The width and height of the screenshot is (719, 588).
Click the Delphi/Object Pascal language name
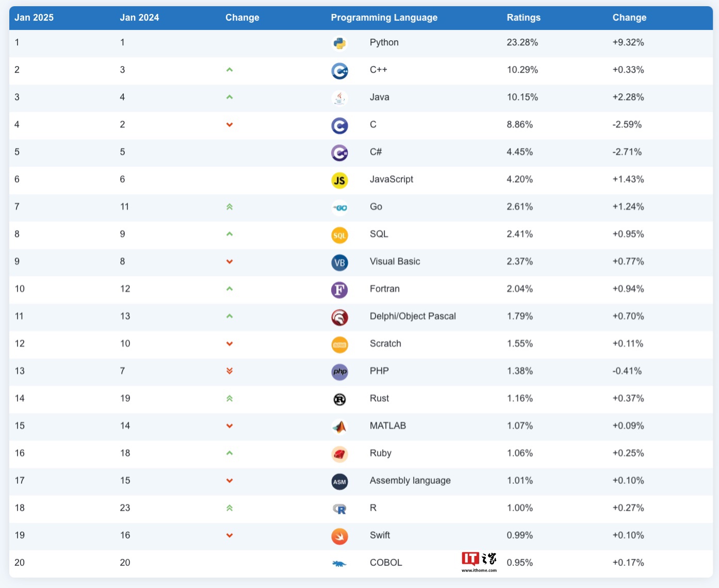413,316
